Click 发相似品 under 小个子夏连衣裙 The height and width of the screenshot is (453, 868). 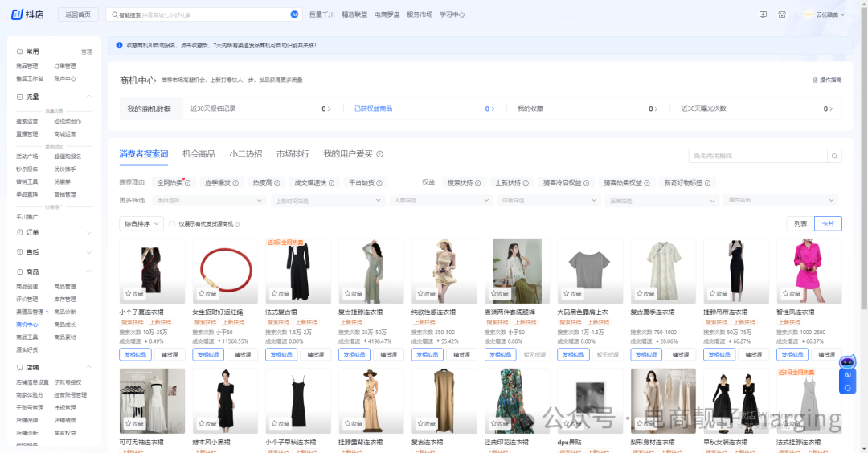134,354
